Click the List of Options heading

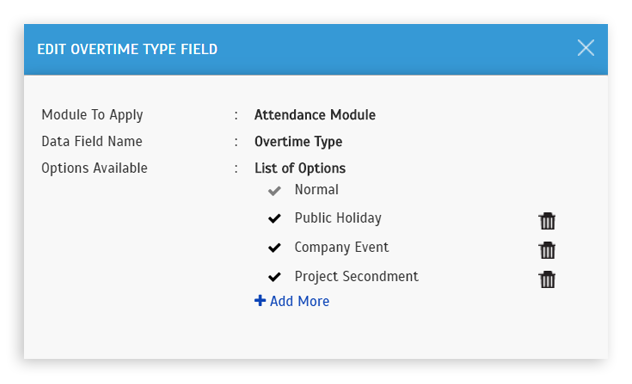pyautogui.click(x=300, y=168)
